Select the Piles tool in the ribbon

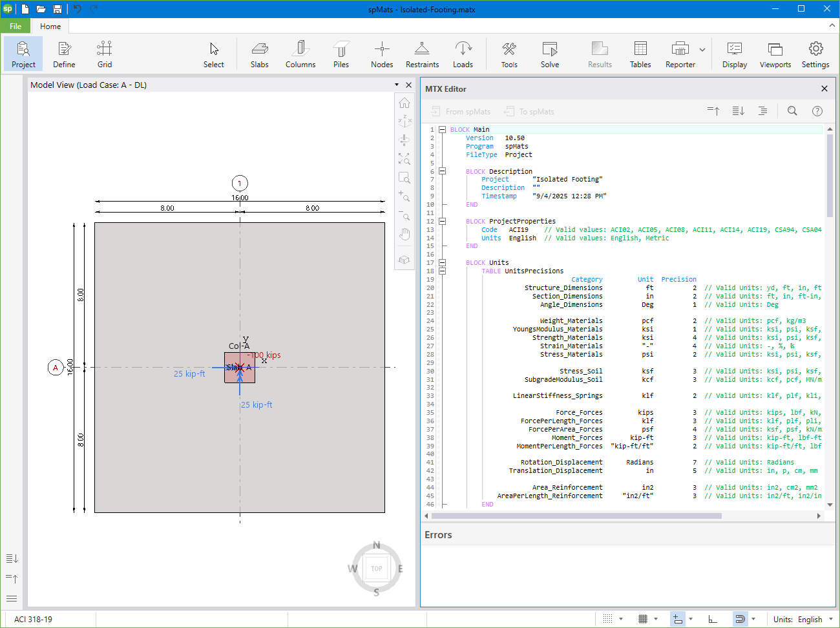pos(341,54)
